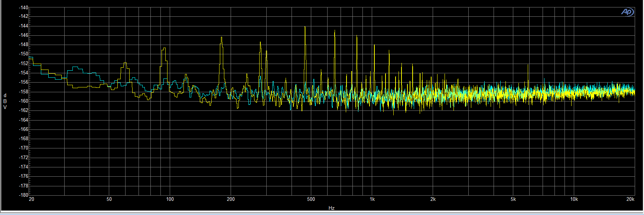644x215 pixels.
Task: Select the -156 y-axis label
Action: click(x=23, y=82)
